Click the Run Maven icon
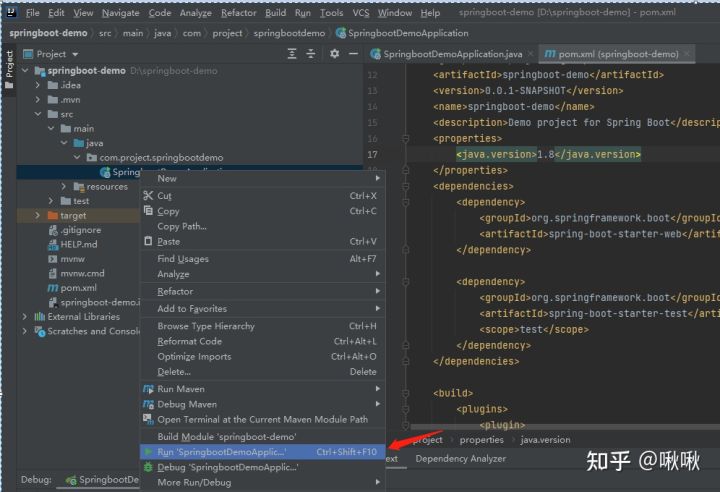Image resolution: width=720 pixels, height=492 pixels. 148,389
